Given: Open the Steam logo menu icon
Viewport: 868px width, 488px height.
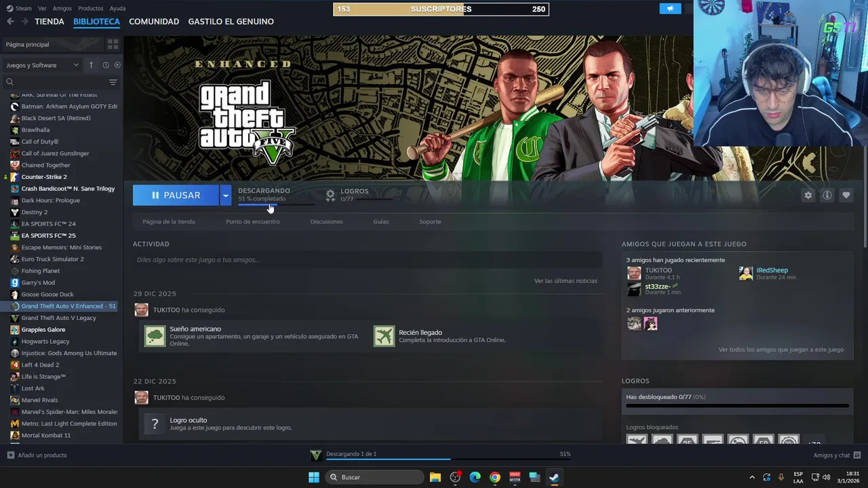Looking at the screenshot, I should tap(9, 8).
